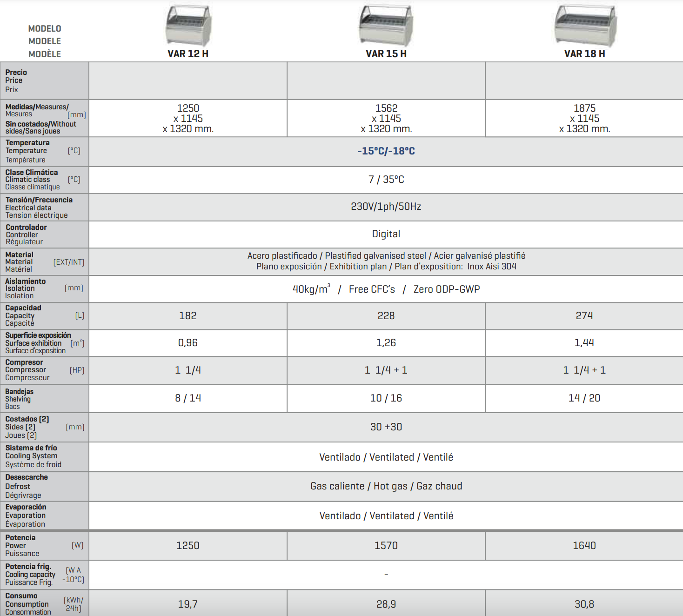Click the Digital controller value
This screenshot has width=683, height=616.
[x=386, y=234]
